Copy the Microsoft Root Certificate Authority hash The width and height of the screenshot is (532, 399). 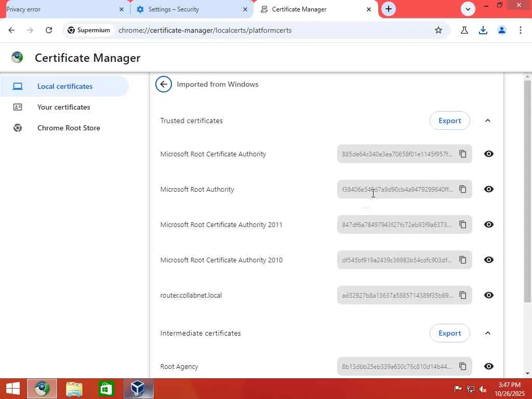[x=463, y=154]
